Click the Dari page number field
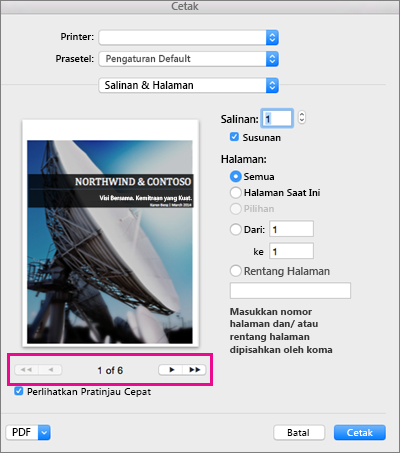Image resolution: width=400 pixels, height=453 pixels. point(291,229)
